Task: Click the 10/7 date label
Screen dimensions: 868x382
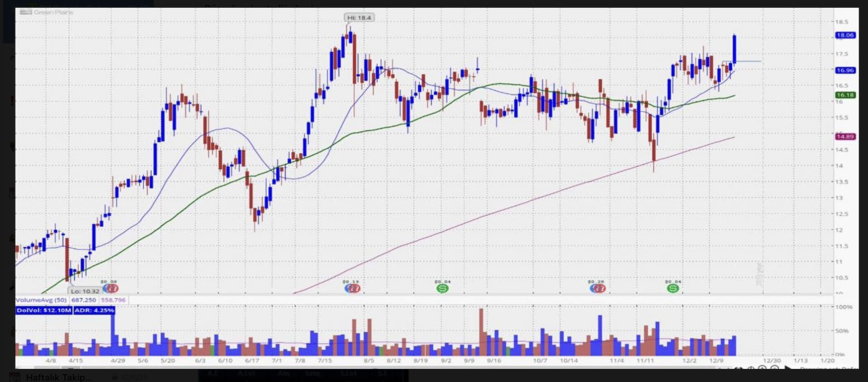Action: coord(540,361)
